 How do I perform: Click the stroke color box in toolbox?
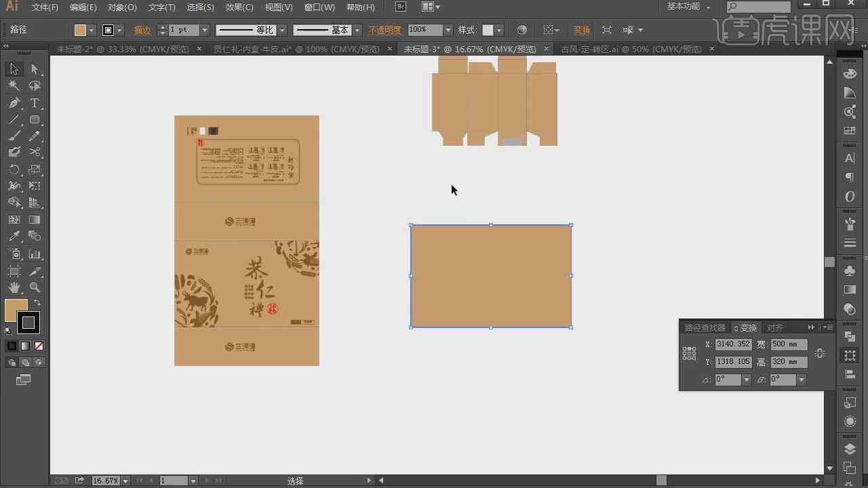[x=28, y=323]
